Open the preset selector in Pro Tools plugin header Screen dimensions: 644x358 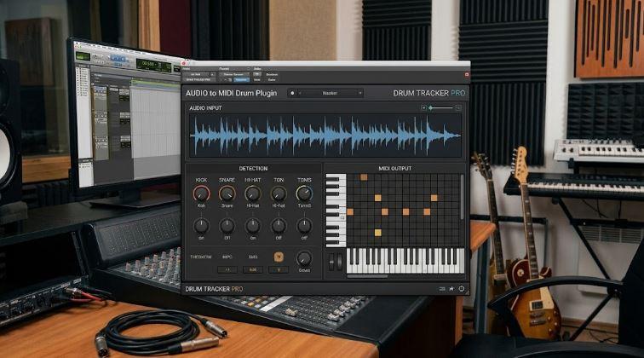click(x=233, y=74)
